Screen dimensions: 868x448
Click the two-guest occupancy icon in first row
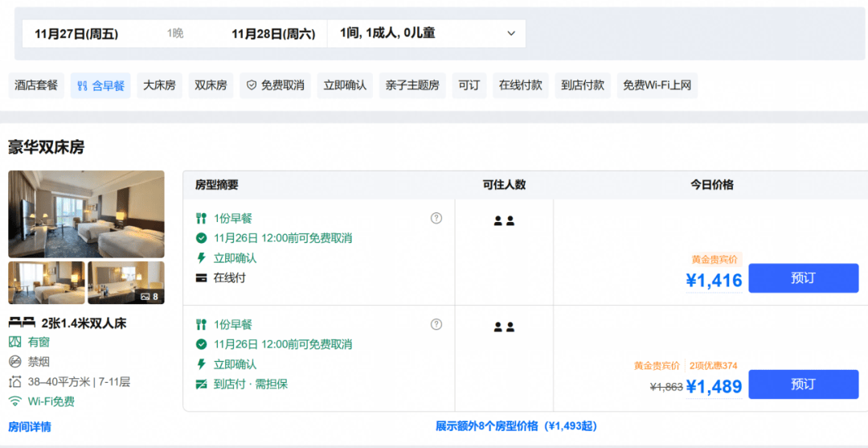(x=504, y=221)
